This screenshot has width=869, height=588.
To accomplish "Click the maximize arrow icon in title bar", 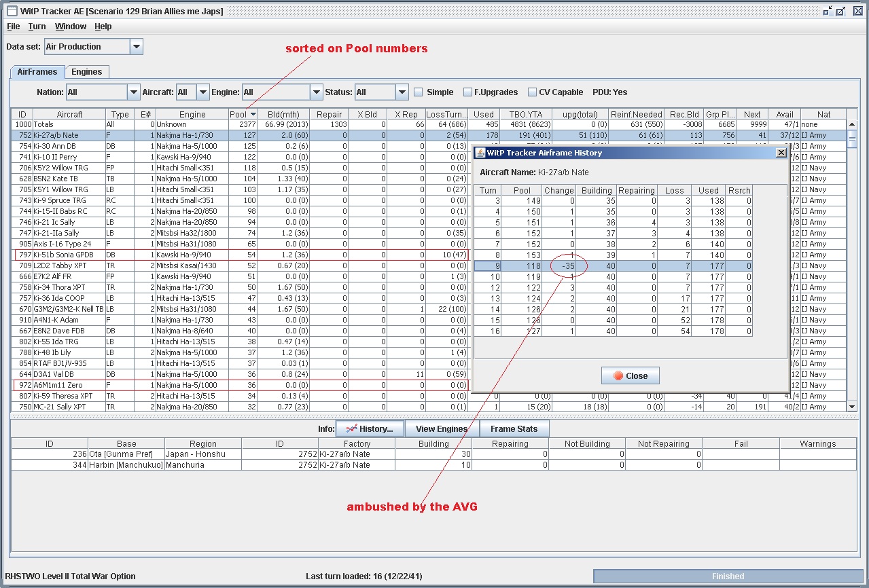I will pyautogui.click(x=841, y=11).
